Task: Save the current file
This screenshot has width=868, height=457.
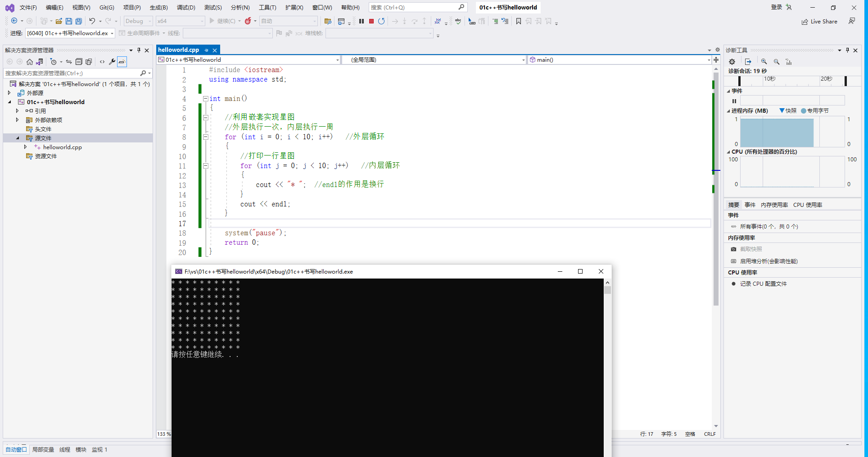Action: coord(69,21)
